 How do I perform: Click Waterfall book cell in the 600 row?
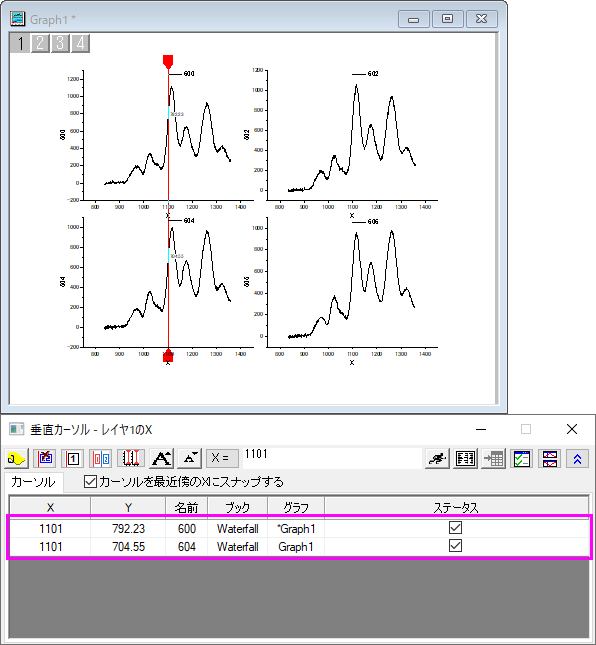pos(238,529)
